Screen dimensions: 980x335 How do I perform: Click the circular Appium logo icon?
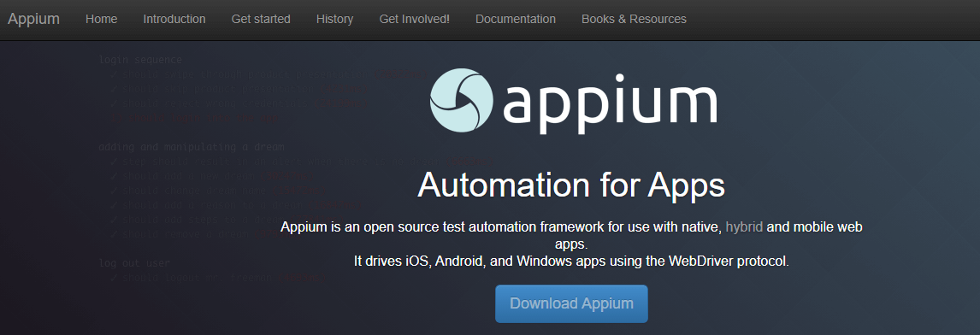pos(462,101)
